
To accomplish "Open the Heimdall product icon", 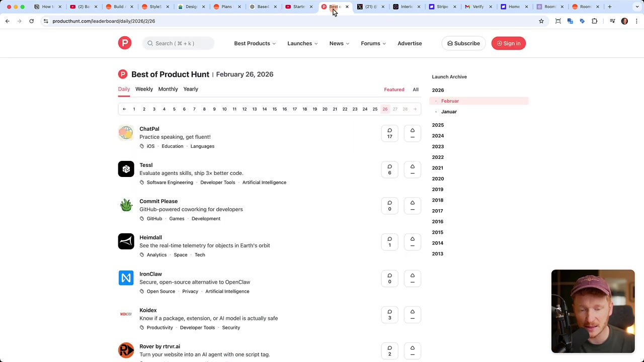I will pyautogui.click(x=126, y=241).
